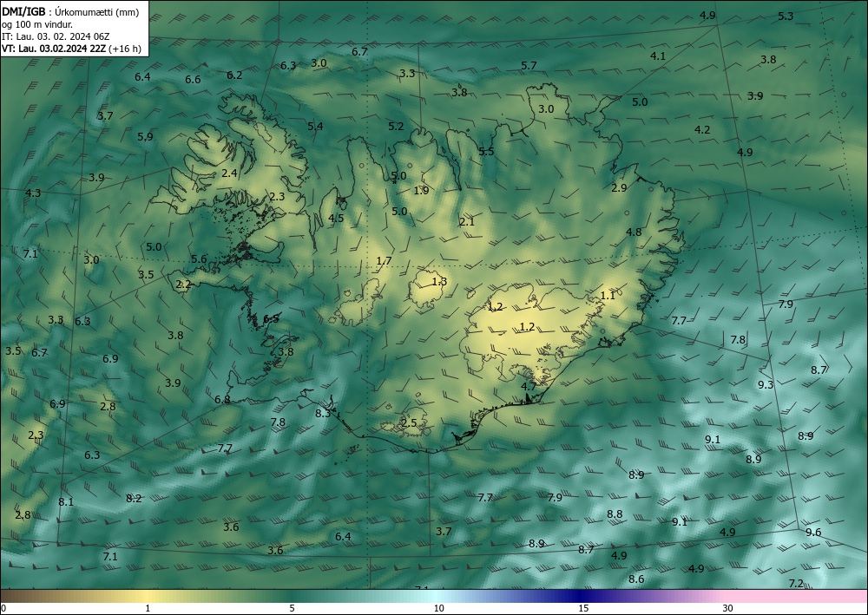
Task: Click the value '8.2' on the map
Action: [x=134, y=499]
